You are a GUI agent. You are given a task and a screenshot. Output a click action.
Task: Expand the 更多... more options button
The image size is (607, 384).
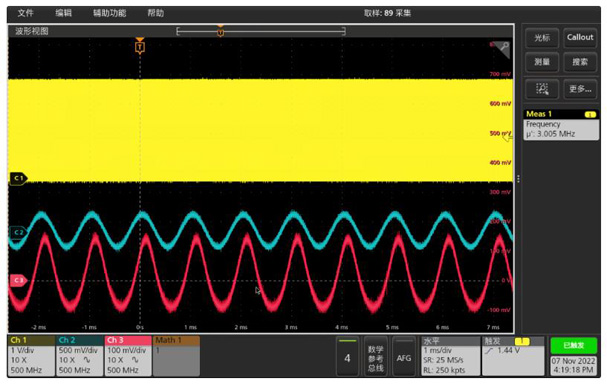click(x=580, y=89)
